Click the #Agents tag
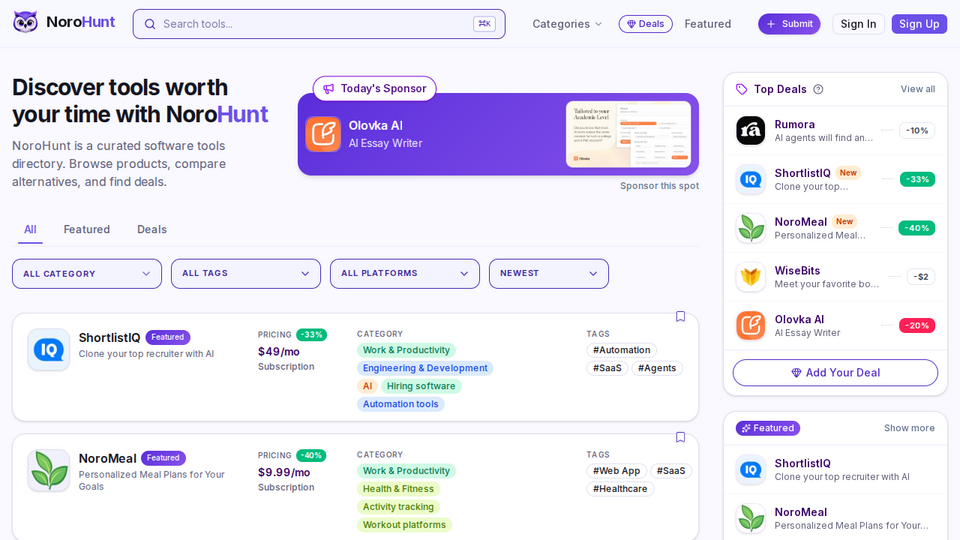 click(657, 368)
